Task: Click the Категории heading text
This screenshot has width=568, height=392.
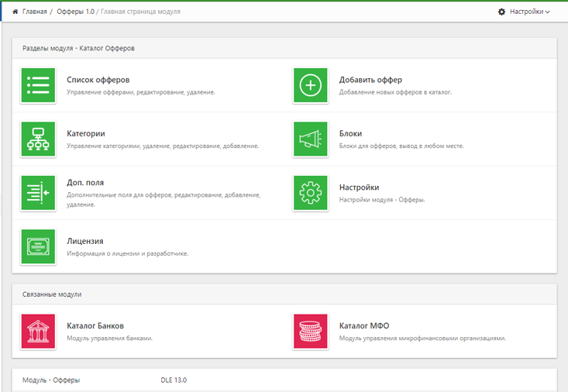Action: point(86,133)
